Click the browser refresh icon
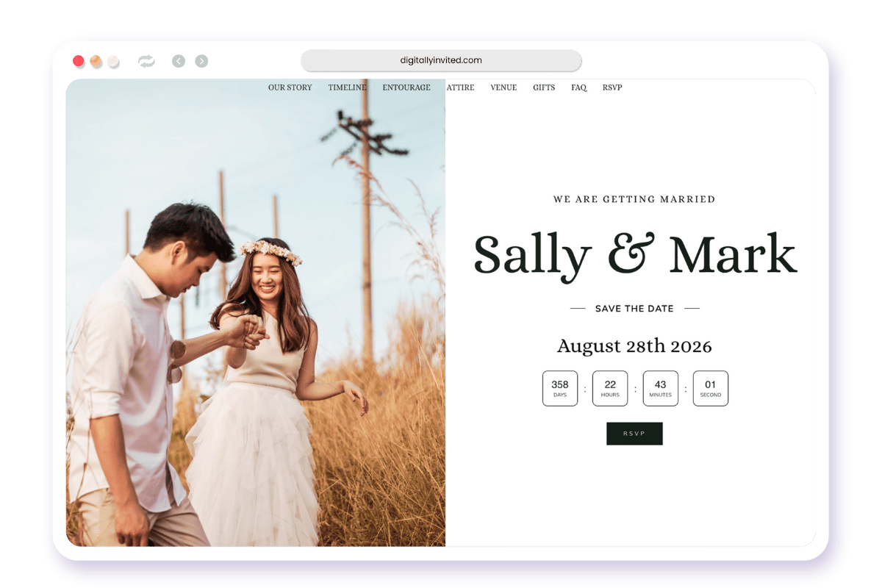The image size is (882, 588). [x=147, y=62]
